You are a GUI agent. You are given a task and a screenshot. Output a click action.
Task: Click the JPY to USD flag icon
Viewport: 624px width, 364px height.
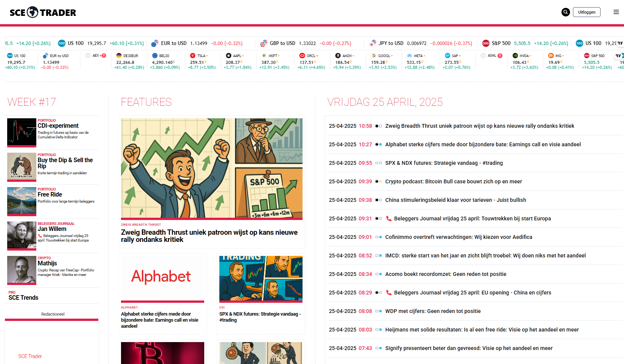[373, 43]
